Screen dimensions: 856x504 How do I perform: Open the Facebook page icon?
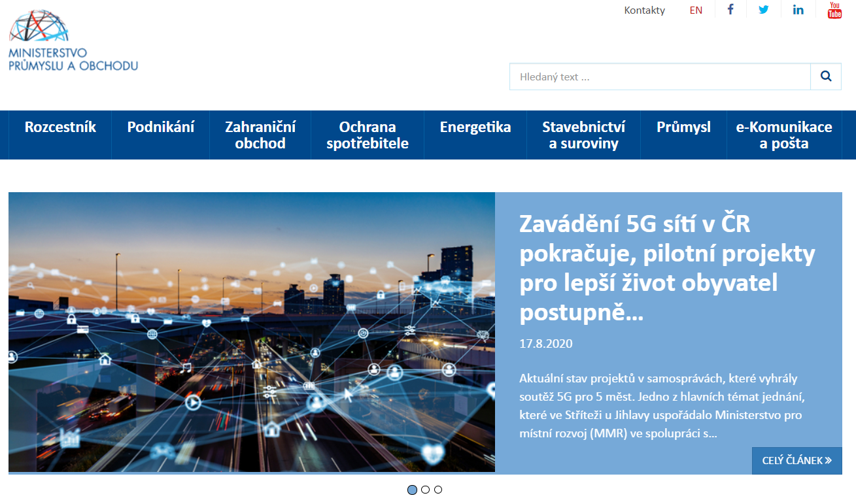tap(730, 10)
